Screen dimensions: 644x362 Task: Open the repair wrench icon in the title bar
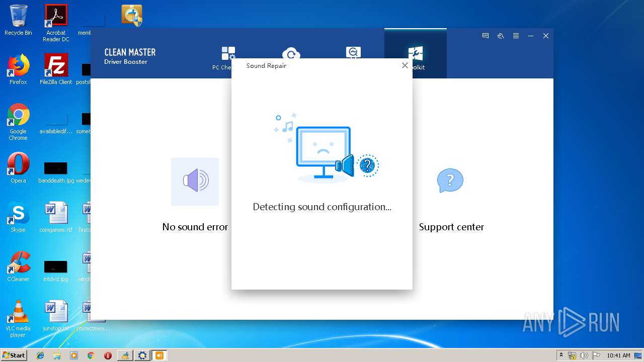click(501, 36)
